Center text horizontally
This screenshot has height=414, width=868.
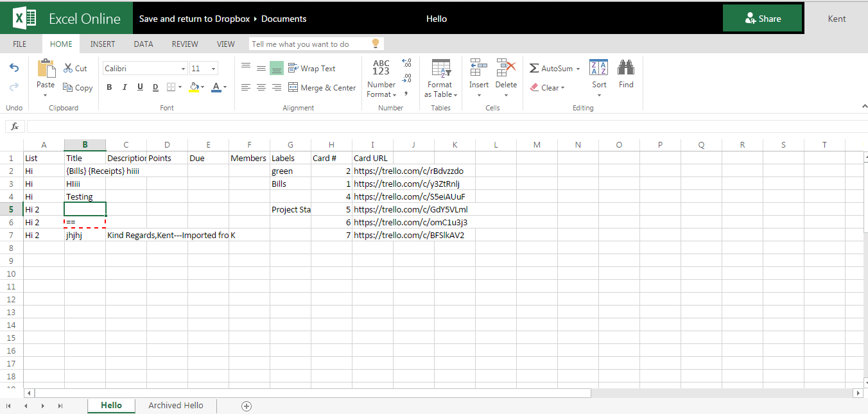point(261,87)
